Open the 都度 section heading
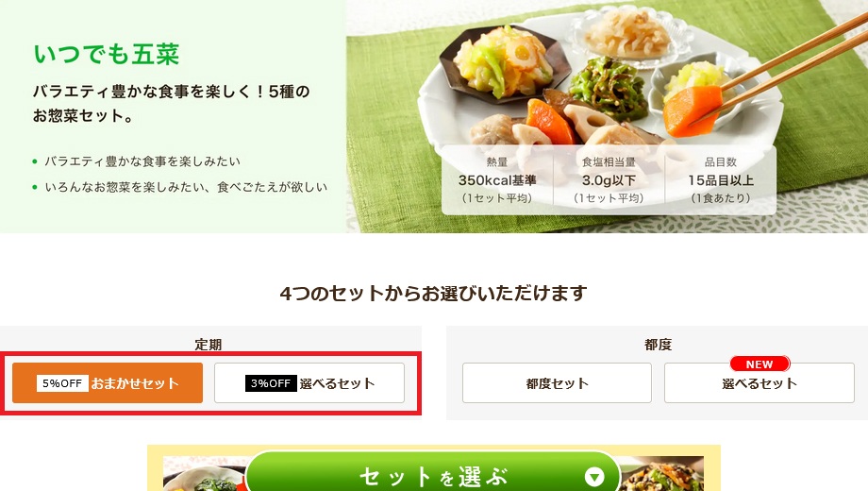Viewport: 868px width, 491px height. coord(659,344)
